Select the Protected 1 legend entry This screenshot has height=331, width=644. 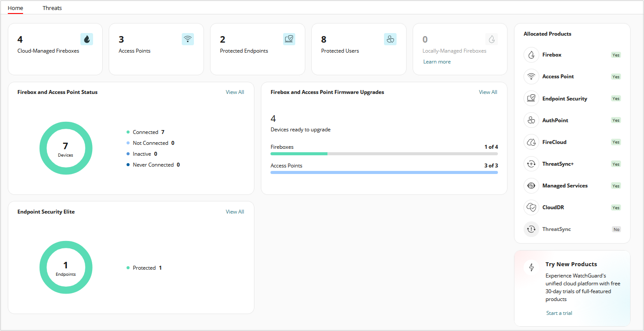click(x=144, y=268)
